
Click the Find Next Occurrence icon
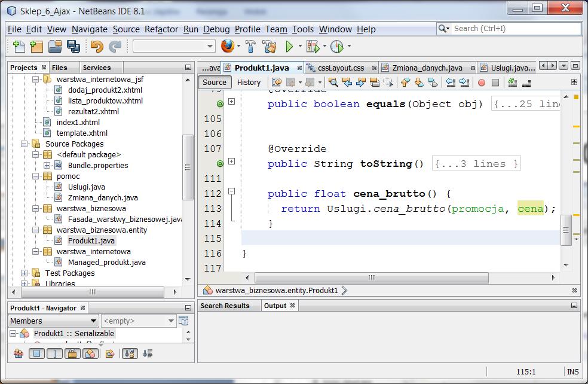point(361,82)
